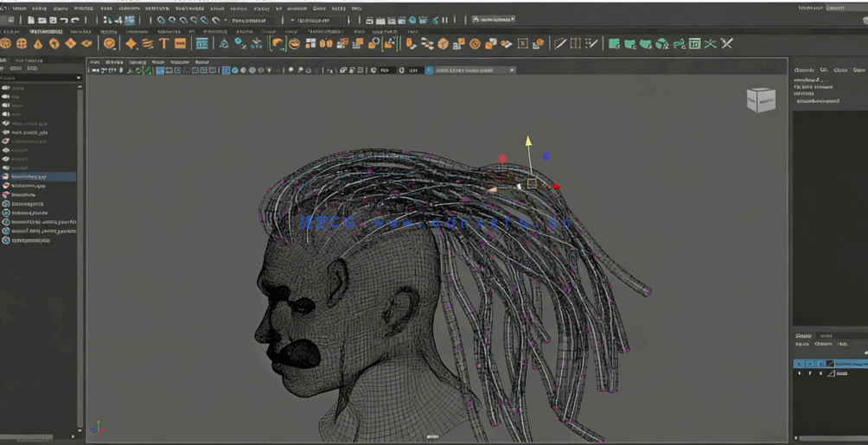Click the yellow Y-axis arrow of the move manipulator
868x445 pixels.
click(528, 141)
